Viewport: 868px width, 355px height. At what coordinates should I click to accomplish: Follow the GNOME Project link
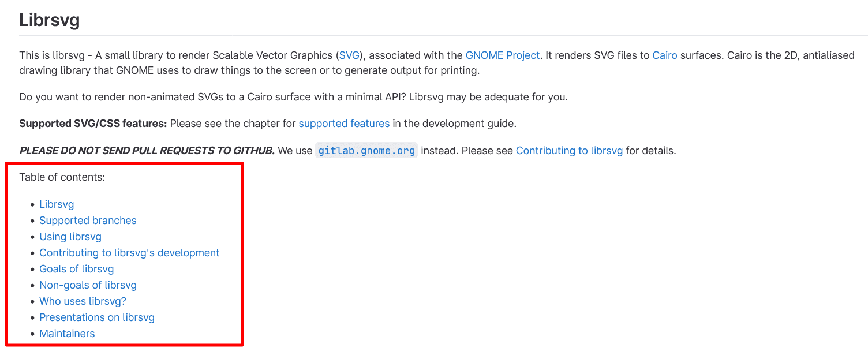(x=502, y=55)
